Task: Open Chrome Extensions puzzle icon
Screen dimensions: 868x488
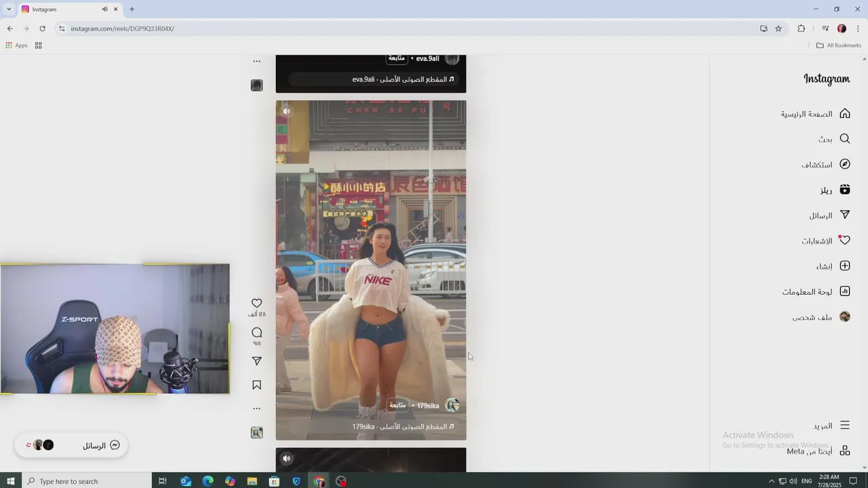Action: (x=802, y=28)
